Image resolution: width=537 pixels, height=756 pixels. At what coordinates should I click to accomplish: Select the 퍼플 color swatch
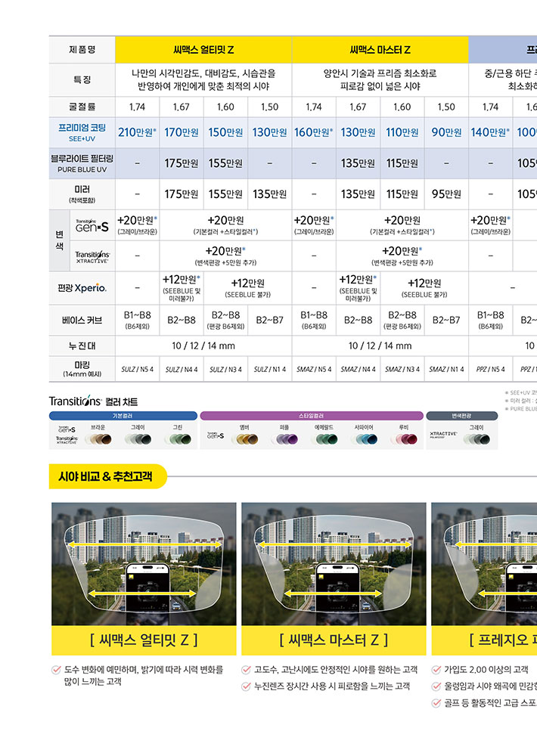(x=284, y=438)
